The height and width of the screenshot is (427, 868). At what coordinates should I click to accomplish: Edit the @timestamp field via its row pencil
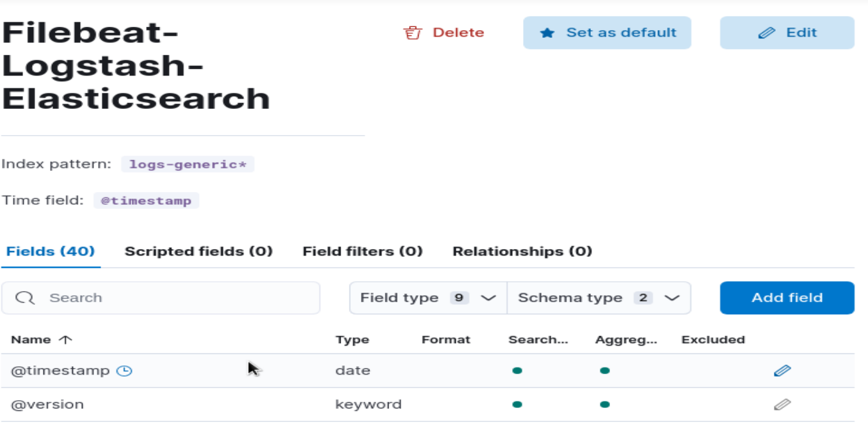pyautogui.click(x=782, y=371)
